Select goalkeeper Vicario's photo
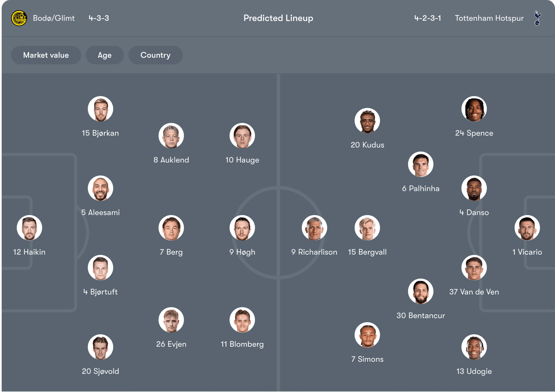Image resolution: width=555 pixels, height=392 pixels. click(x=527, y=228)
